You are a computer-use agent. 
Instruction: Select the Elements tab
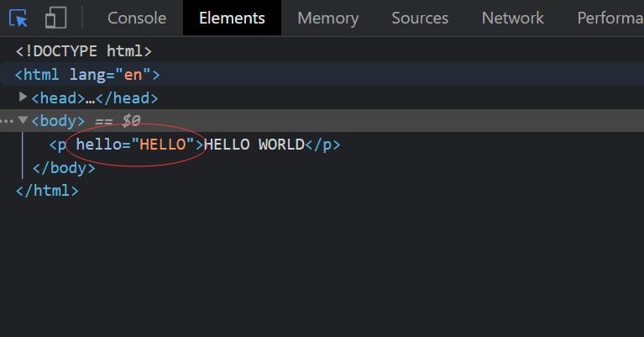coord(232,18)
